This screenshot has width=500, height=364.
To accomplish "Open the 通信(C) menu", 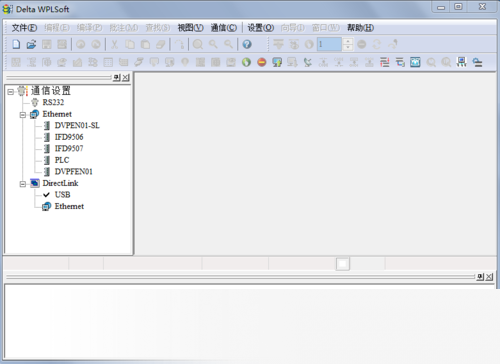I will pyautogui.click(x=224, y=28).
